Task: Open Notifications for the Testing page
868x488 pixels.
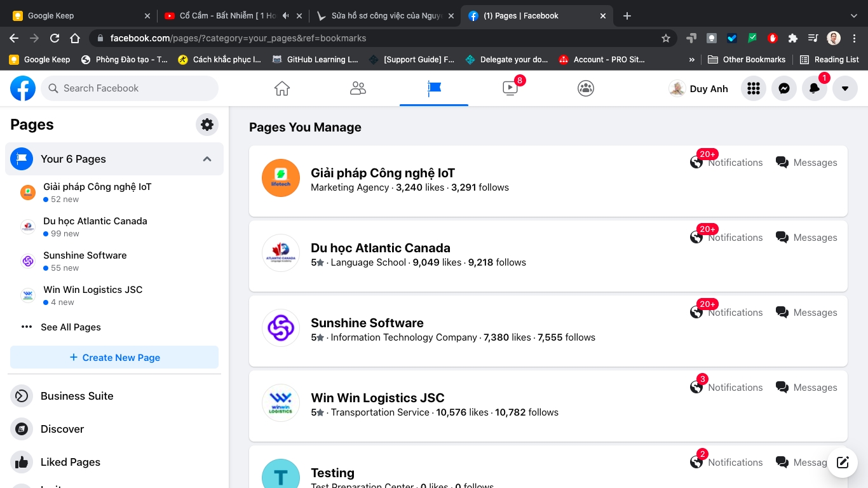Action: (726, 462)
